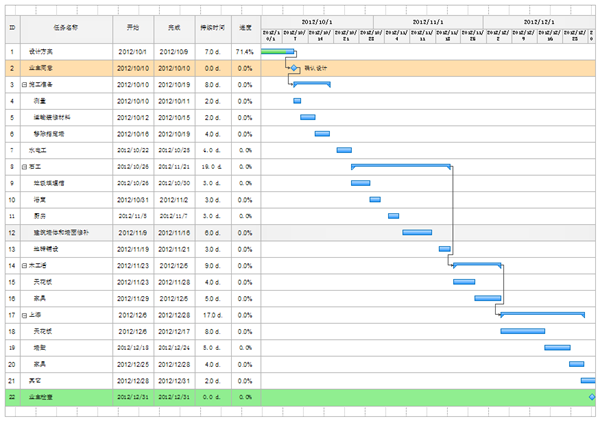Viewport: 600px width, 421px height.
Task: Select the row 3 summary bar in chart
Action: coord(311,84)
